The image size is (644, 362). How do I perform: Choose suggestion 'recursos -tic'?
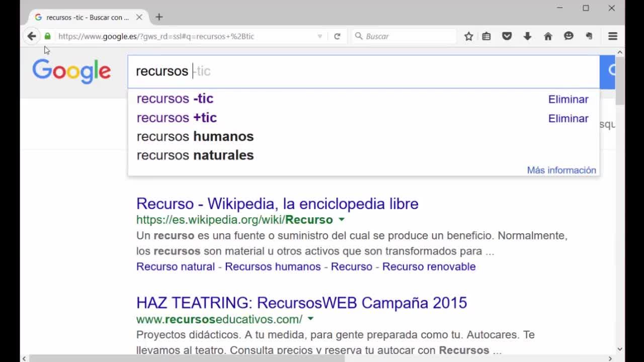175,99
